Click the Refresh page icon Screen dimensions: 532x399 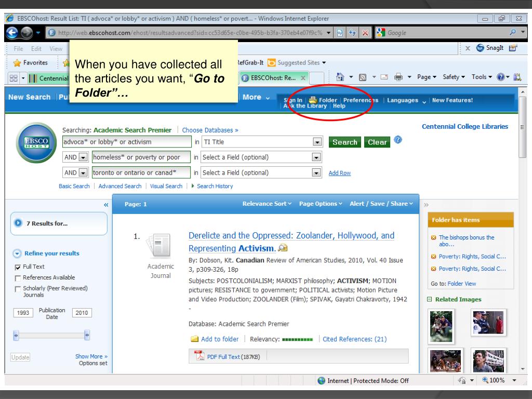353,33
